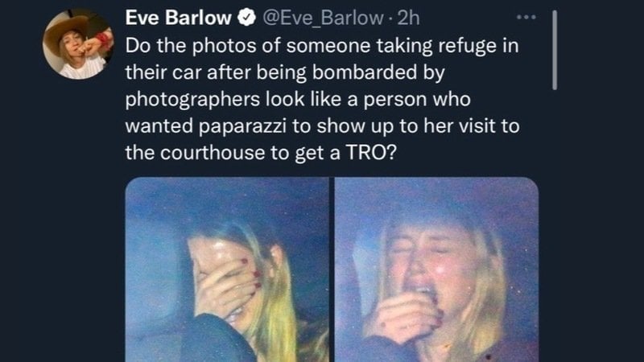
Task: Click the tweet line starting 'wanted paparazzi'
Action: click(323, 126)
